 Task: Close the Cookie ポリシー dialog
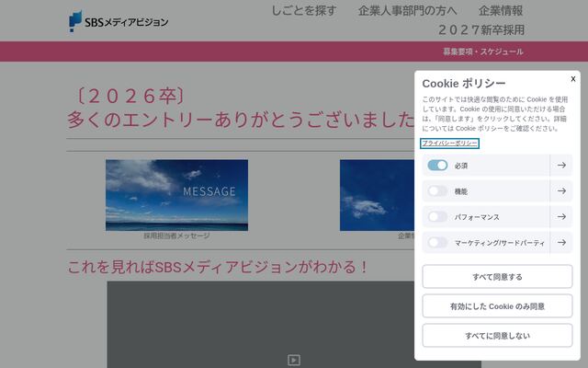pos(573,79)
